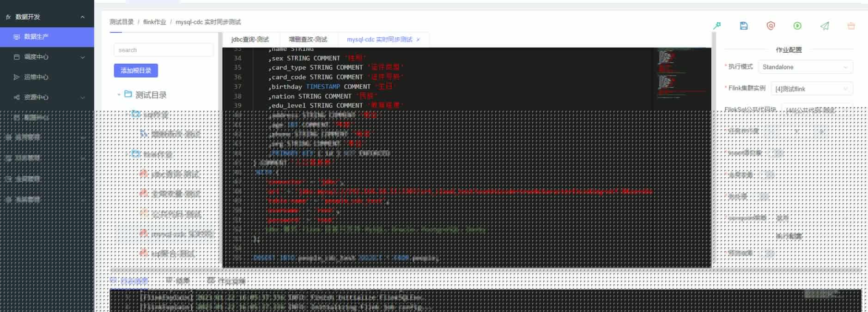Click the 'nation STRING COMMENT' code line
Image resolution: width=868 pixels, height=312 pixels.
point(323,96)
